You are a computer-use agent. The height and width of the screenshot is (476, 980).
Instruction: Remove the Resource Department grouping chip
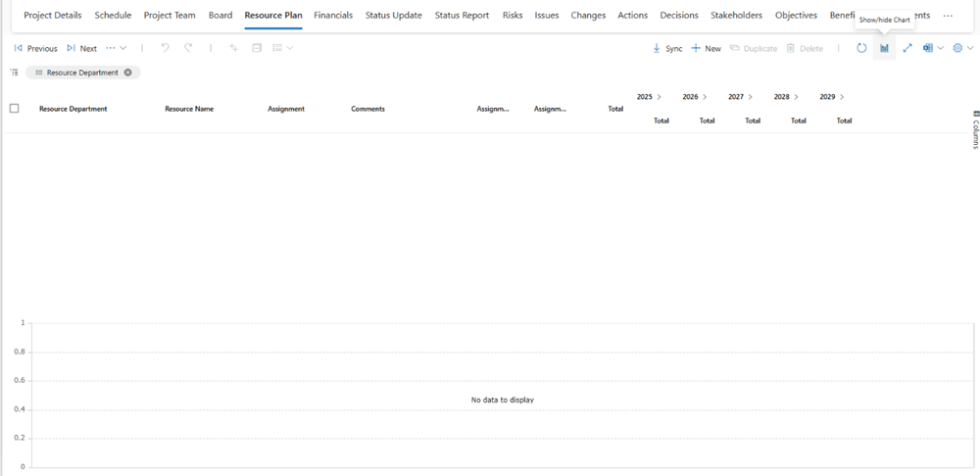point(128,72)
